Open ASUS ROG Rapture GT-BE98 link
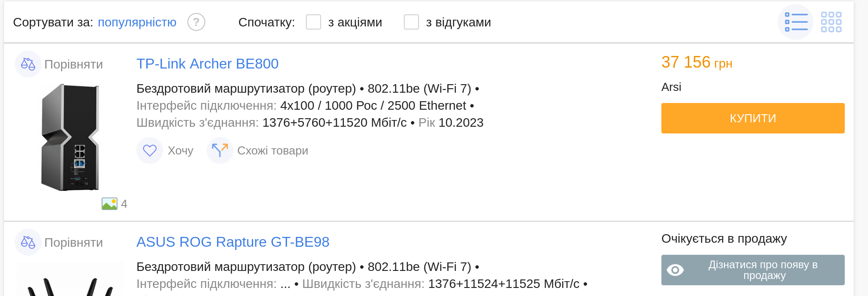 [x=233, y=242]
